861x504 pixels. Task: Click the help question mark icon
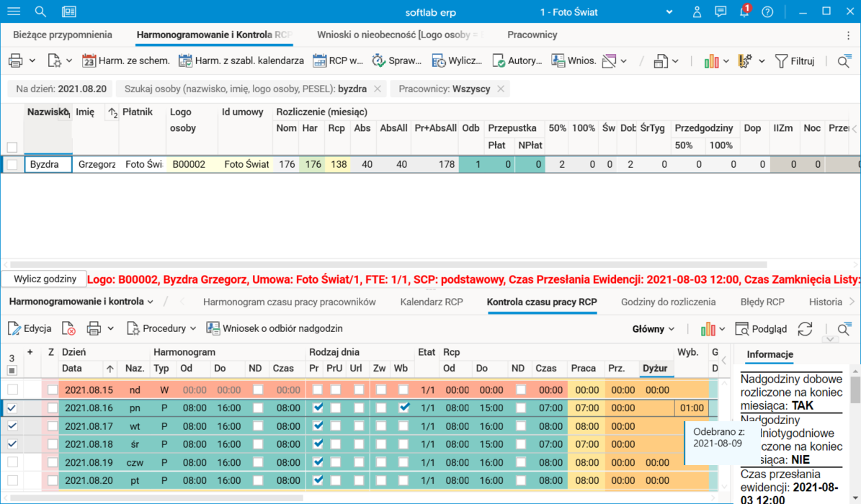click(x=767, y=12)
